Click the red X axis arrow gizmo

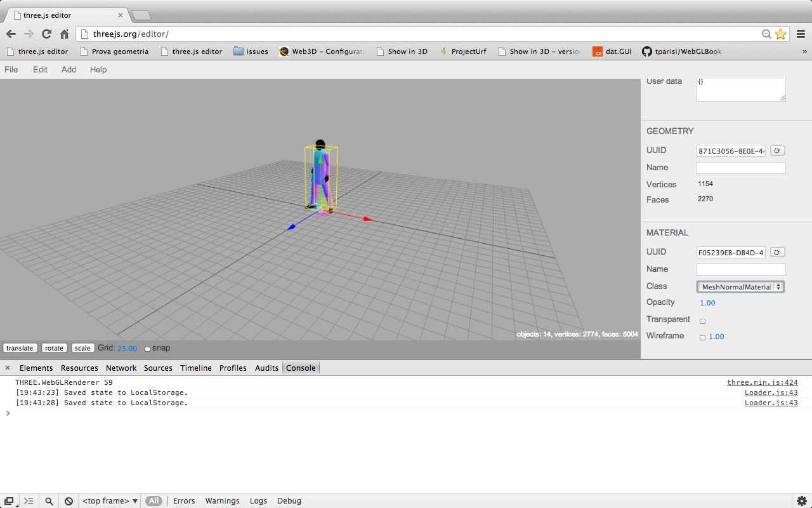[368, 219]
